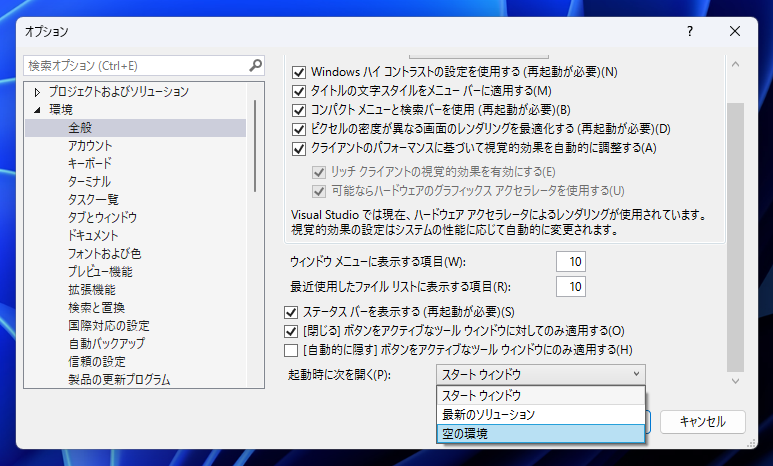Select 製品の更新プログラム in the options tree
The width and height of the screenshot is (773, 466).
pos(119,379)
